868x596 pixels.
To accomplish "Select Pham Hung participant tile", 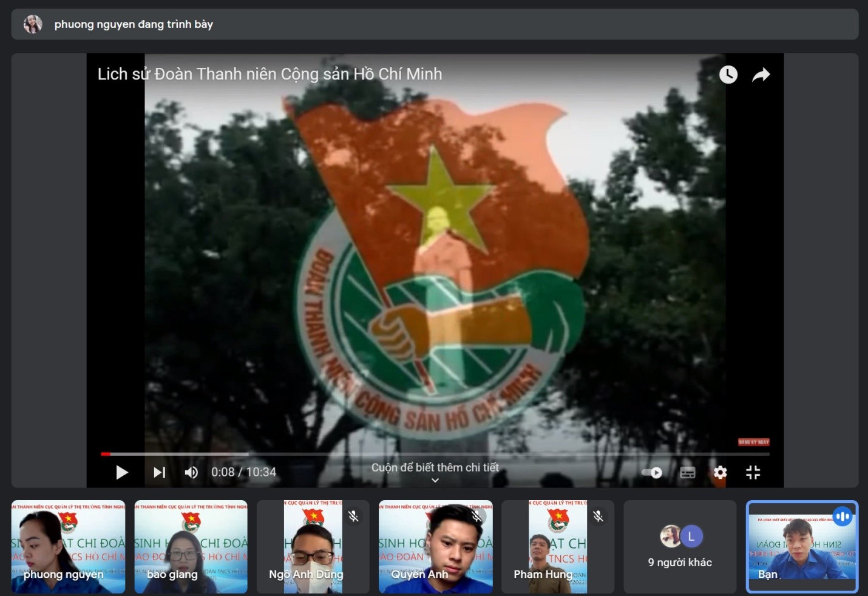I will 558,547.
